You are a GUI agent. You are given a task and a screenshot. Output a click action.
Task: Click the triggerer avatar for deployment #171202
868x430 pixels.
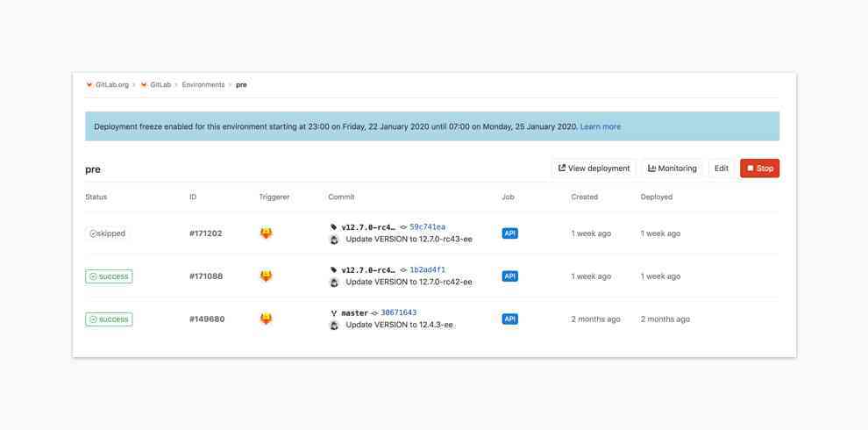266,233
